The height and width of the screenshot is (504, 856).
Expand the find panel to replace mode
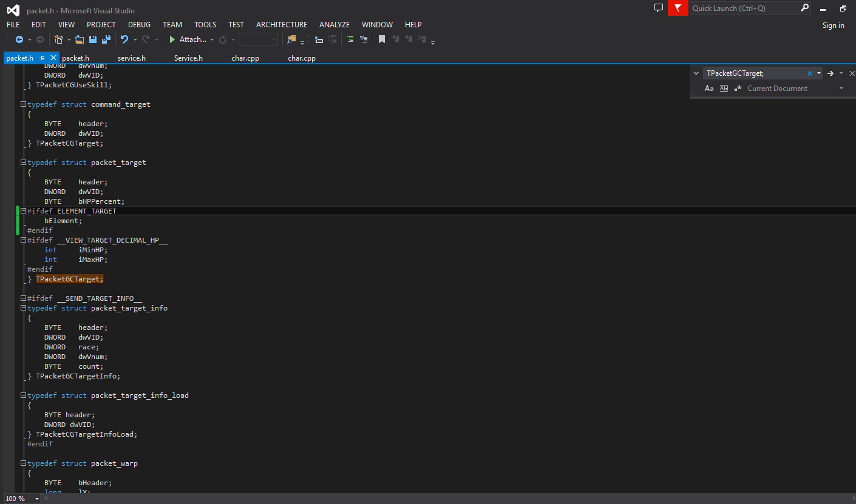[696, 73]
